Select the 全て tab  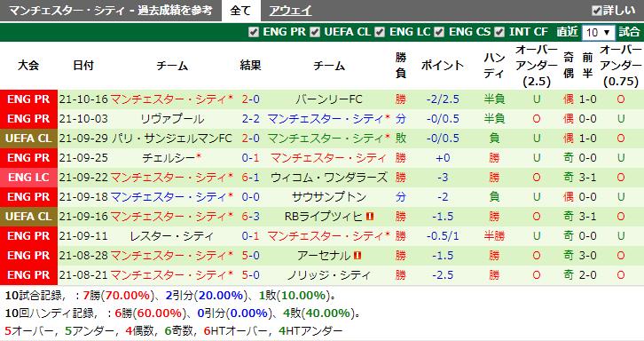(240, 11)
